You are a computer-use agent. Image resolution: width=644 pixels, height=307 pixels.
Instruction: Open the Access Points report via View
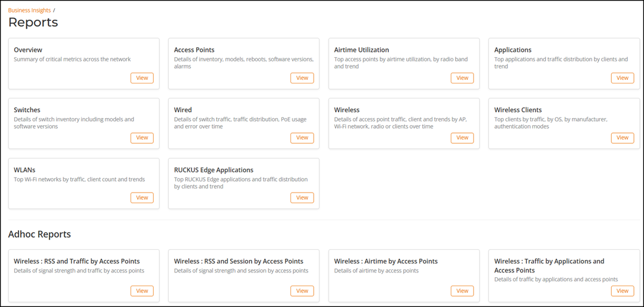[302, 78]
